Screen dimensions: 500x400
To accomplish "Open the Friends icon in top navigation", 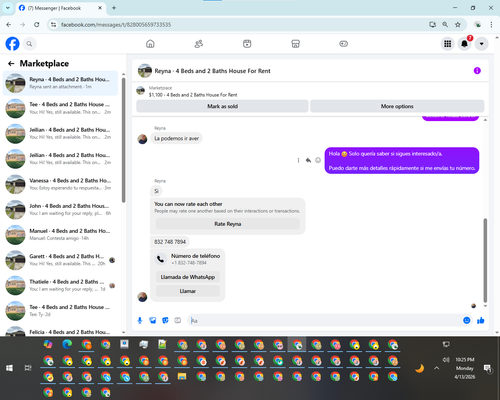I will 199,44.
